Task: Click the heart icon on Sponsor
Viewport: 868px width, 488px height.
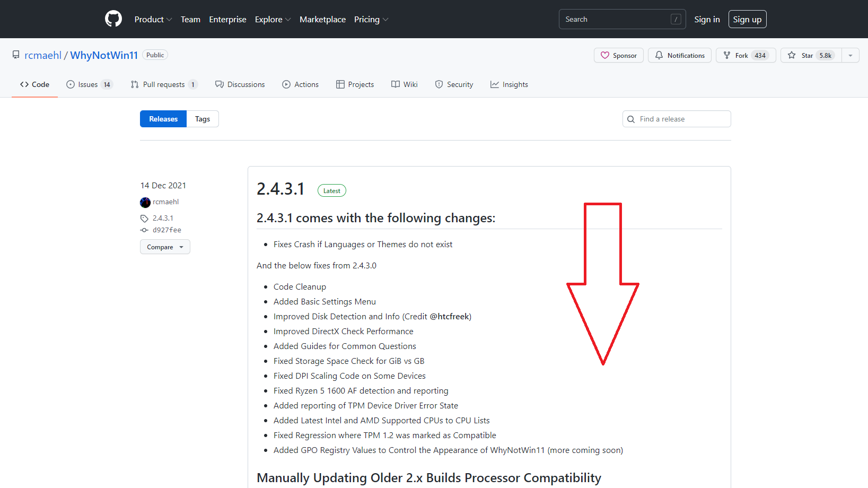Action: click(x=605, y=55)
